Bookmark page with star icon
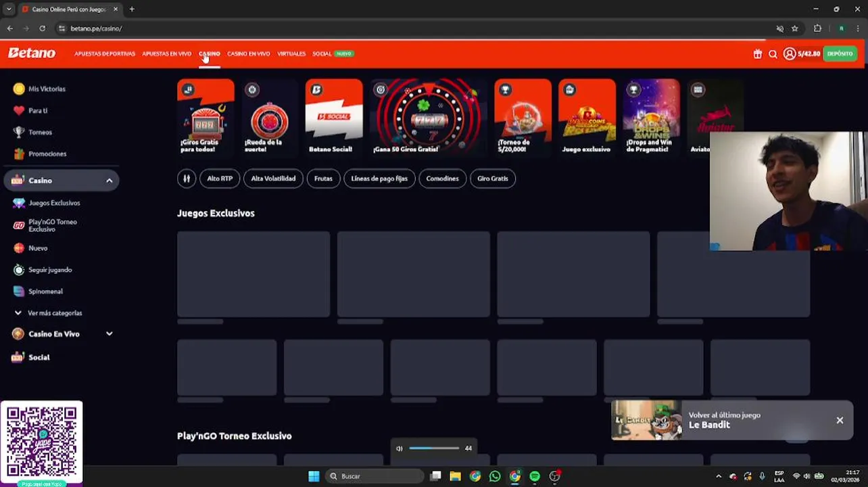This screenshot has height=487, width=868. (x=795, y=28)
